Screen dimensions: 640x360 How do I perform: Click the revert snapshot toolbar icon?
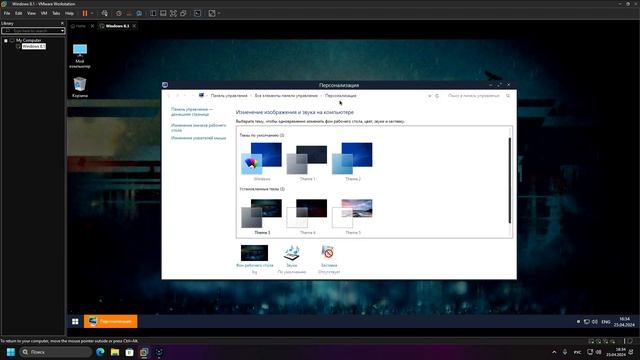pos(129,13)
